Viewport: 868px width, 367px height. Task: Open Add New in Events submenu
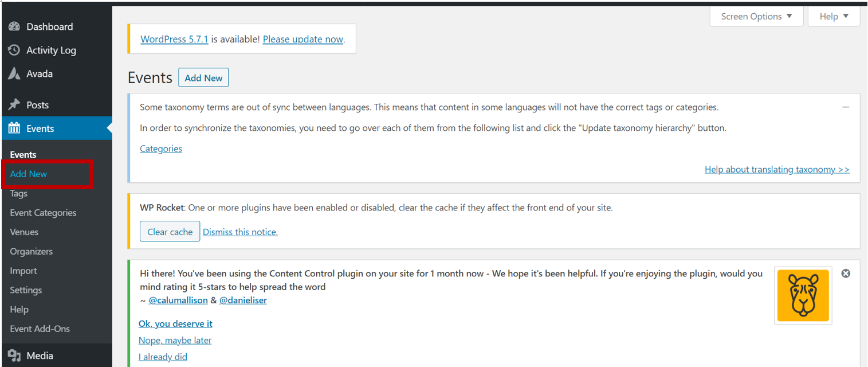[29, 174]
